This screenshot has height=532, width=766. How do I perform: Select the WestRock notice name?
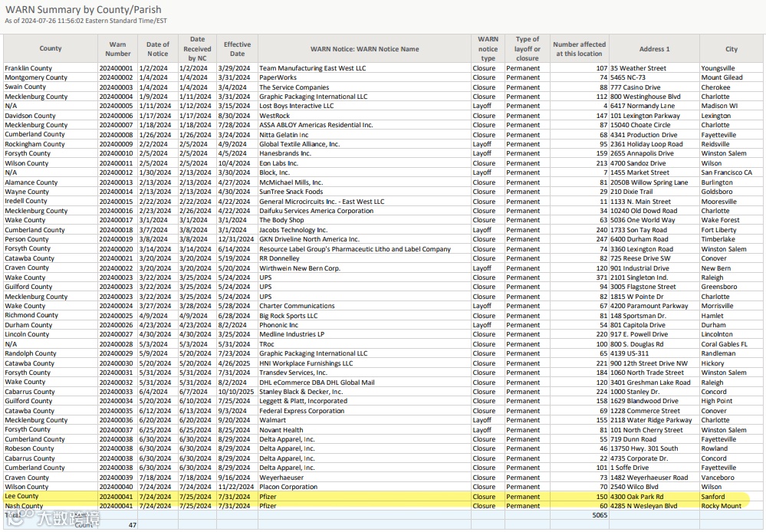click(274, 116)
